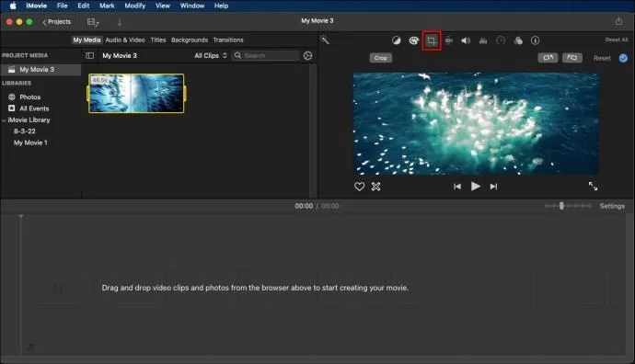The height and width of the screenshot is (364, 635).
Task: Rotate the clip counterclockwise
Action: click(548, 58)
